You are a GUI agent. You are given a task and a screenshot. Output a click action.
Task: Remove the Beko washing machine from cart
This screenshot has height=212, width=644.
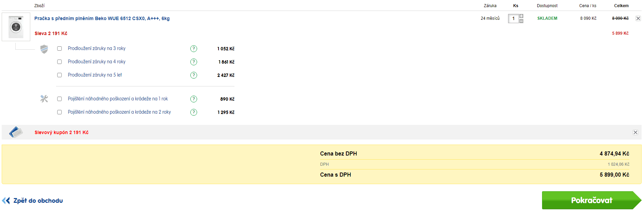point(638,18)
